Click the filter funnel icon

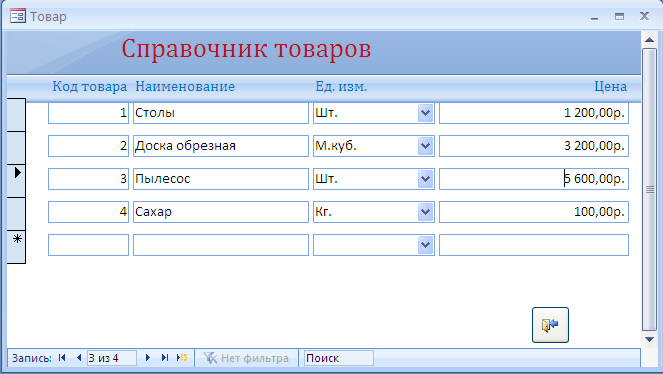point(210,358)
